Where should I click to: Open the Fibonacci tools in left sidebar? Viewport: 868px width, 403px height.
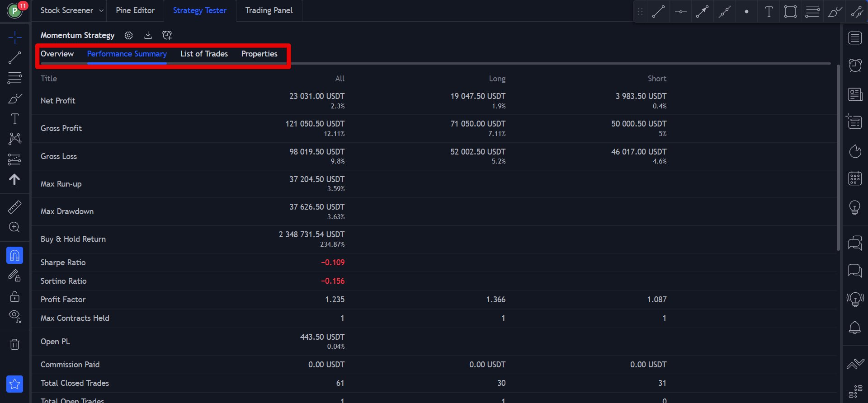(15, 78)
